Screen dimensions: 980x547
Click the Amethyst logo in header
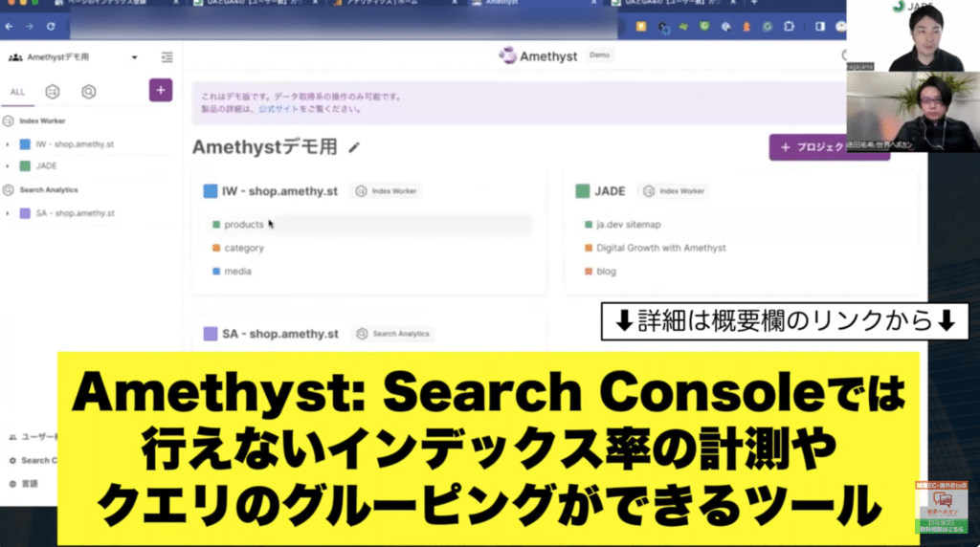pyautogui.click(x=538, y=56)
